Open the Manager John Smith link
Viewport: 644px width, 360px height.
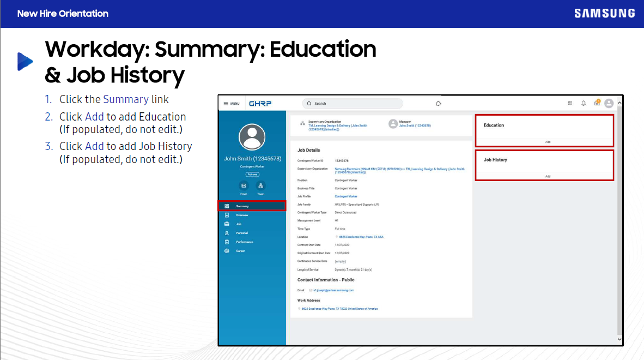(415, 125)
